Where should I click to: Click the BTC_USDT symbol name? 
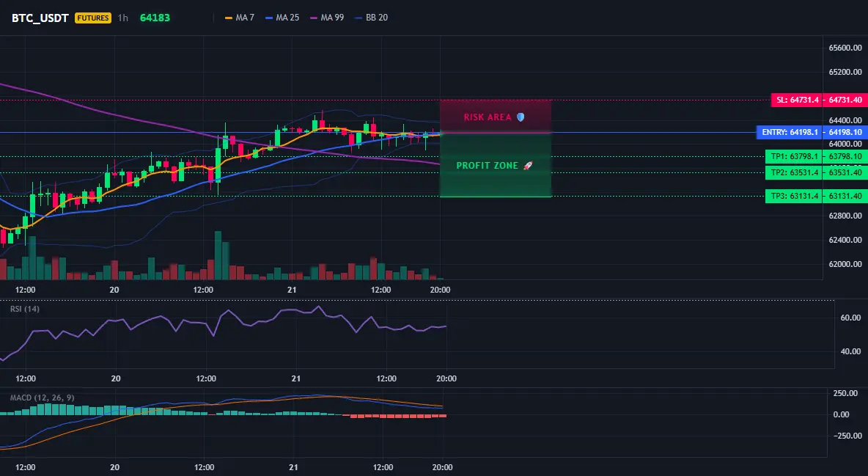[40, 18]
